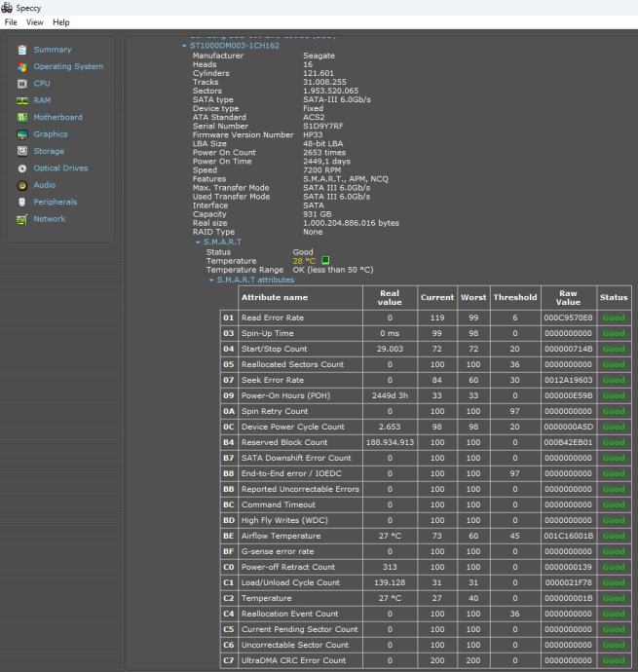Open the Operating System section icon
638x672 pixels.
coord(22,67)
